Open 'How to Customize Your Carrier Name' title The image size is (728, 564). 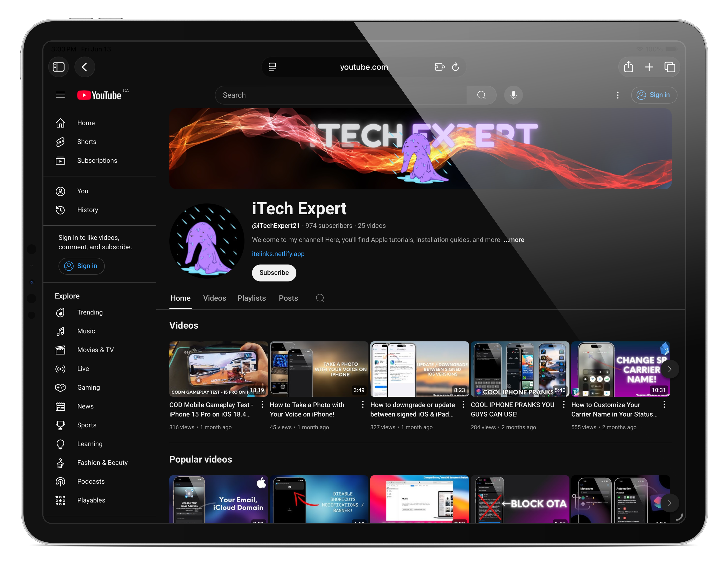click(x=614, y=410)
